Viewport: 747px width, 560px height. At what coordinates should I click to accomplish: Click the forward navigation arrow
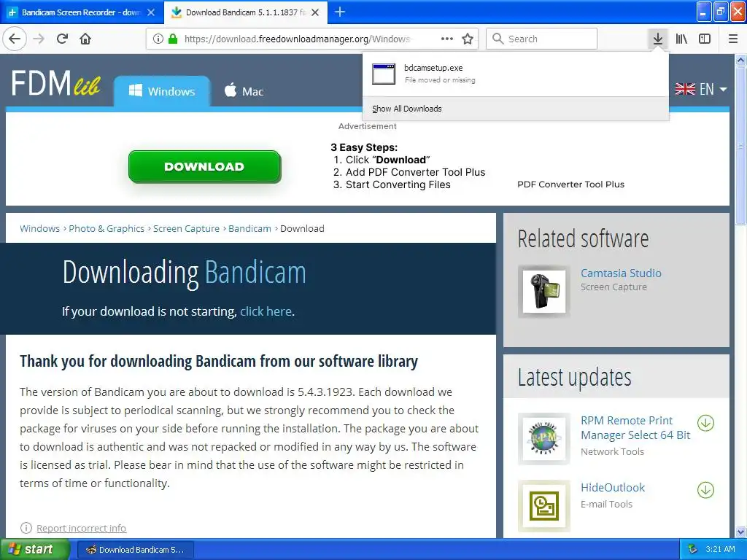[39, 39]
